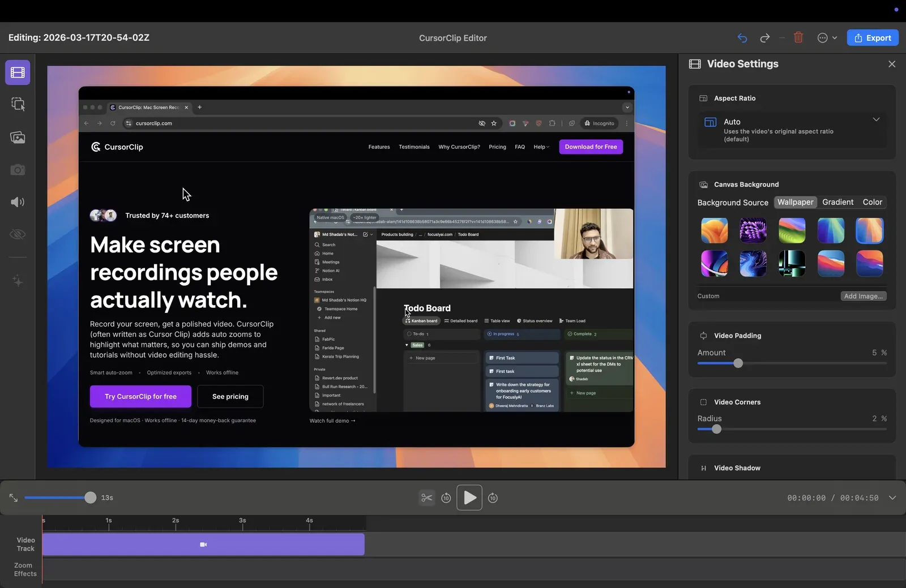Choose the orange Ventura wallpaper thumbnail
The height and width of the screenshot is (588, 906).
(x=715, y=230)
